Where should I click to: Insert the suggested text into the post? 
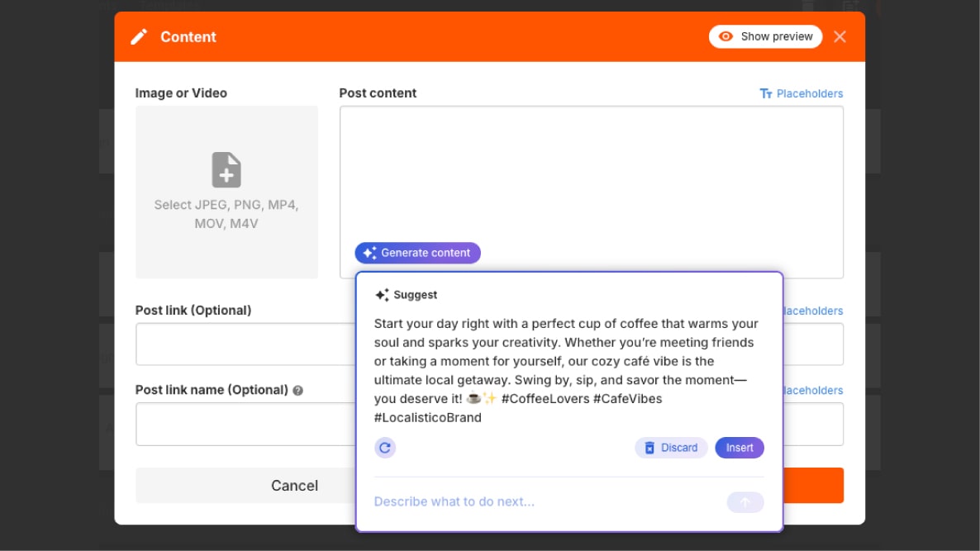pyautogui.click(x=740, y=448)
